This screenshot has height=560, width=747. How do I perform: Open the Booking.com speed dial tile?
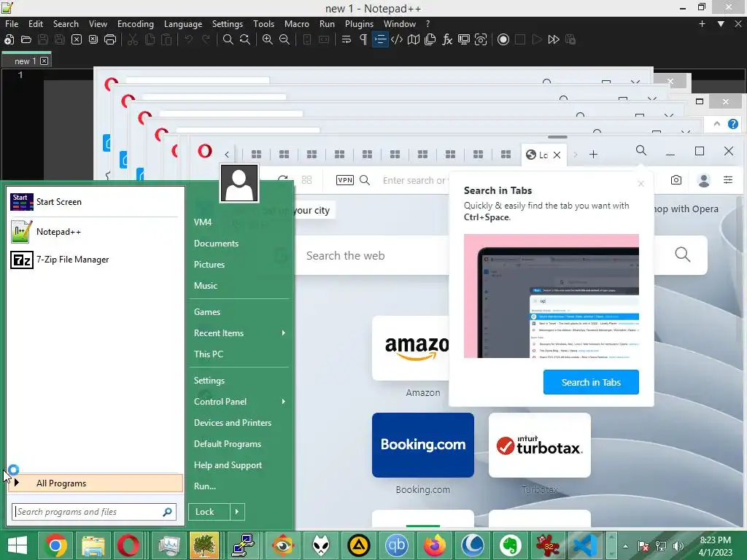coord(423,445)
